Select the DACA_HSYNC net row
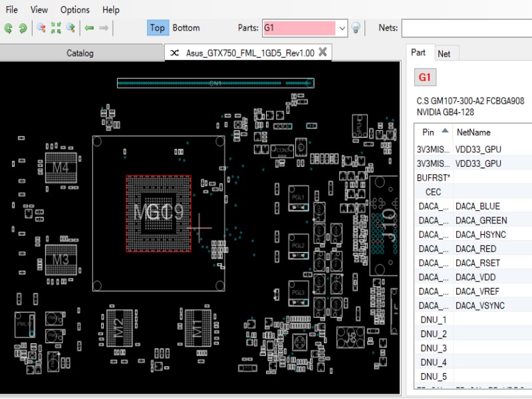Screen dimensions: 532x399 (x=473, y=235)
